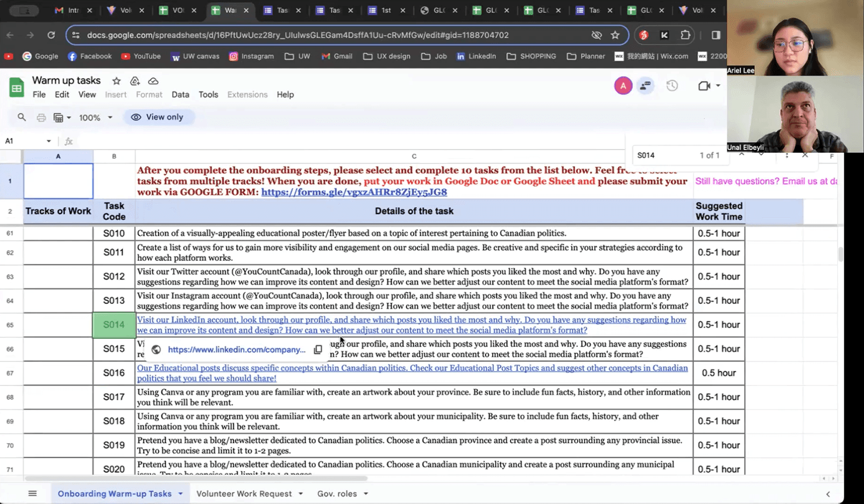
Task: Click the S014 LinkedIn task hyperlink text
Action: click(412, 325)
